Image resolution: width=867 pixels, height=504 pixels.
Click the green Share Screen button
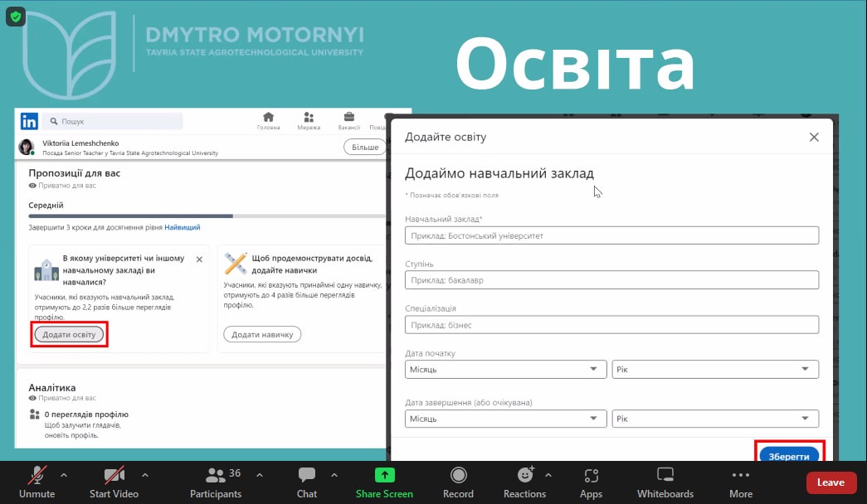pyautogui.click(x=384, y=482)
